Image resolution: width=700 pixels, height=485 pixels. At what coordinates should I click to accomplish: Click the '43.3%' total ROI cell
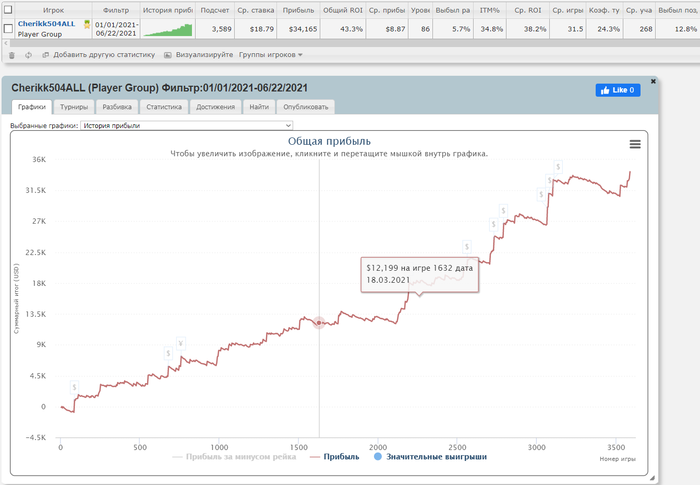click(x=343, y=29)
